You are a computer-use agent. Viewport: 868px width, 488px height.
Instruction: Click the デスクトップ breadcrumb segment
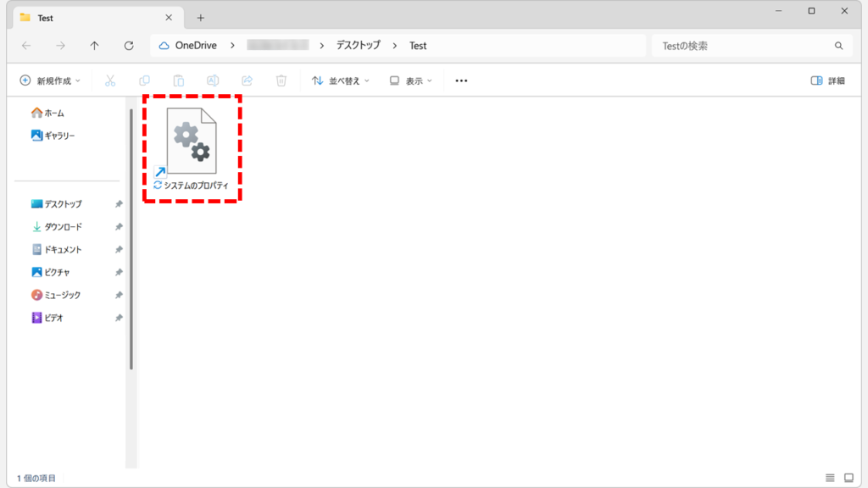[x=359, y=46]
